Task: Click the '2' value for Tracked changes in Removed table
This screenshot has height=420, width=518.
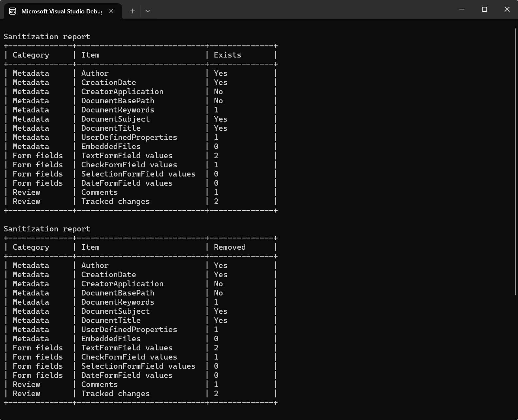Action: click(216, 394)
